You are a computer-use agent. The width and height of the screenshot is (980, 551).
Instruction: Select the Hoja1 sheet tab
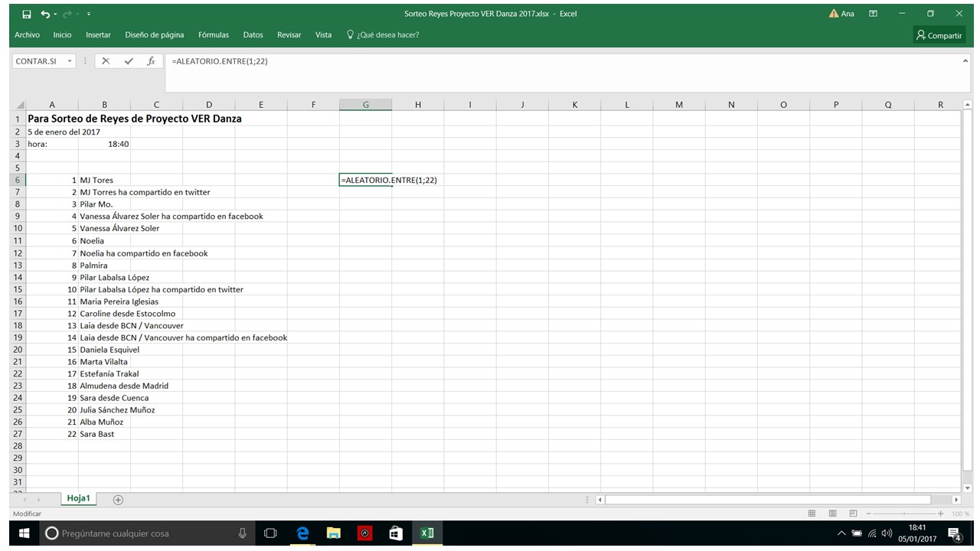click(78, 498)
